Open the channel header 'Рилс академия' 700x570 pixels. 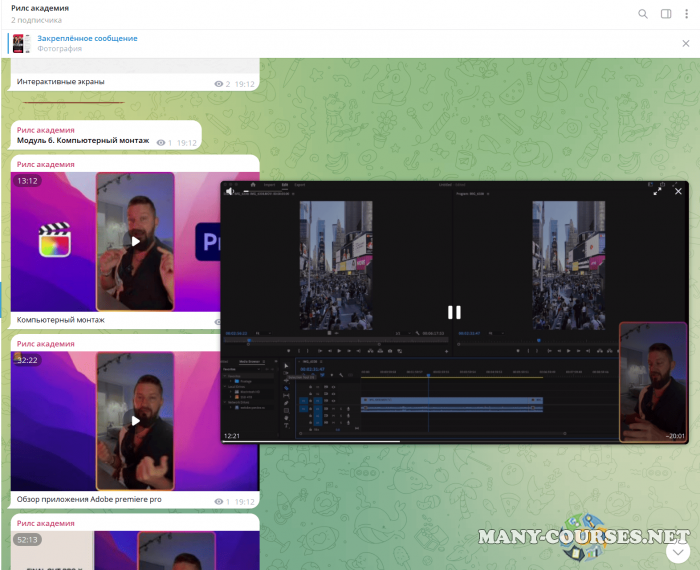40,8
